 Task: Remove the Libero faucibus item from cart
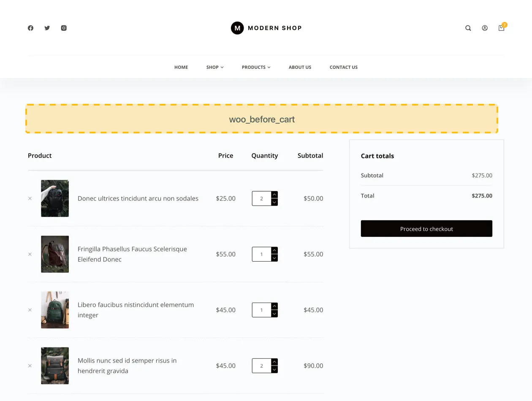tap(30, 309)
